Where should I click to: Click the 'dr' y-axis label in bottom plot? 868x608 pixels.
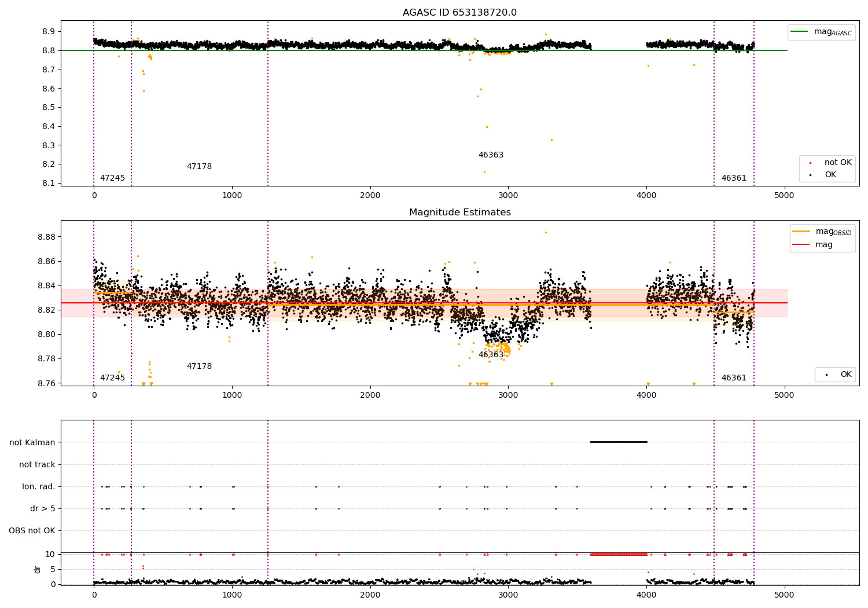tap(38, 569)
